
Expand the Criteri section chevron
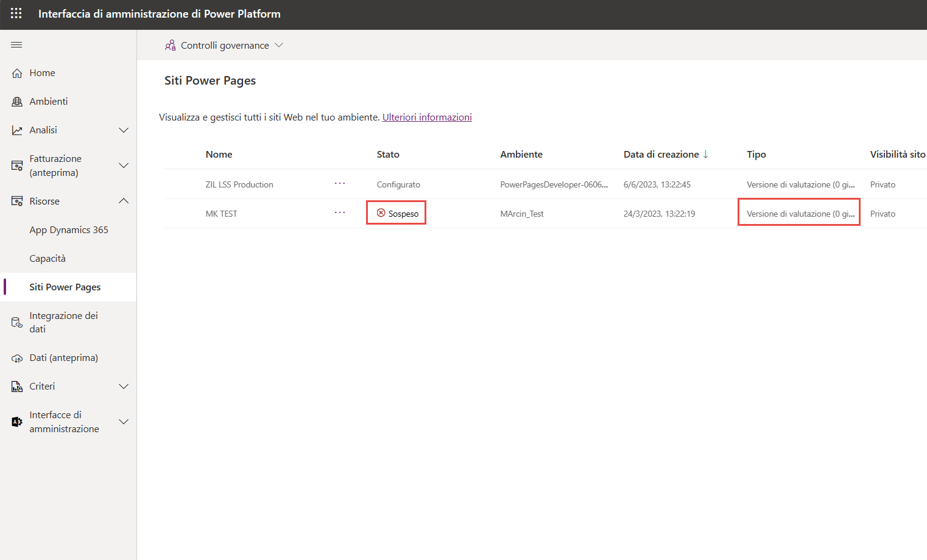(x=124, y=387)
